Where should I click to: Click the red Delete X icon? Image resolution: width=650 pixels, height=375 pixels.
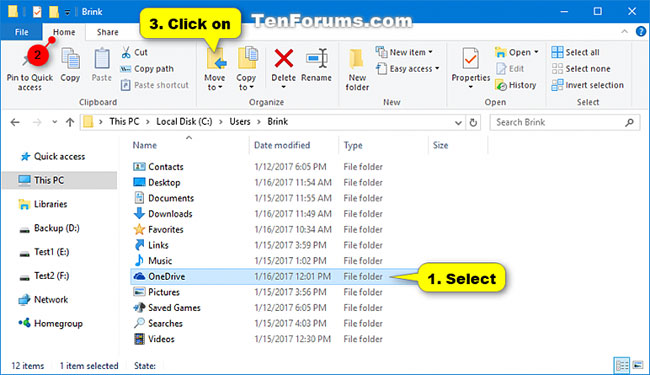point(284,58)
